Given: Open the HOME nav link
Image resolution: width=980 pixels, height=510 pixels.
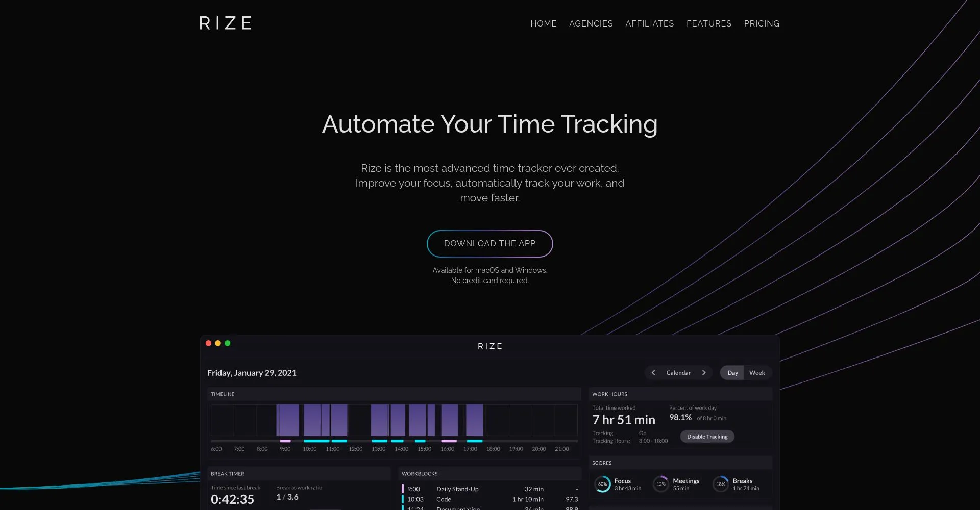Looking at the screenshot, I should pyautogui.click(x=543, y=23).
